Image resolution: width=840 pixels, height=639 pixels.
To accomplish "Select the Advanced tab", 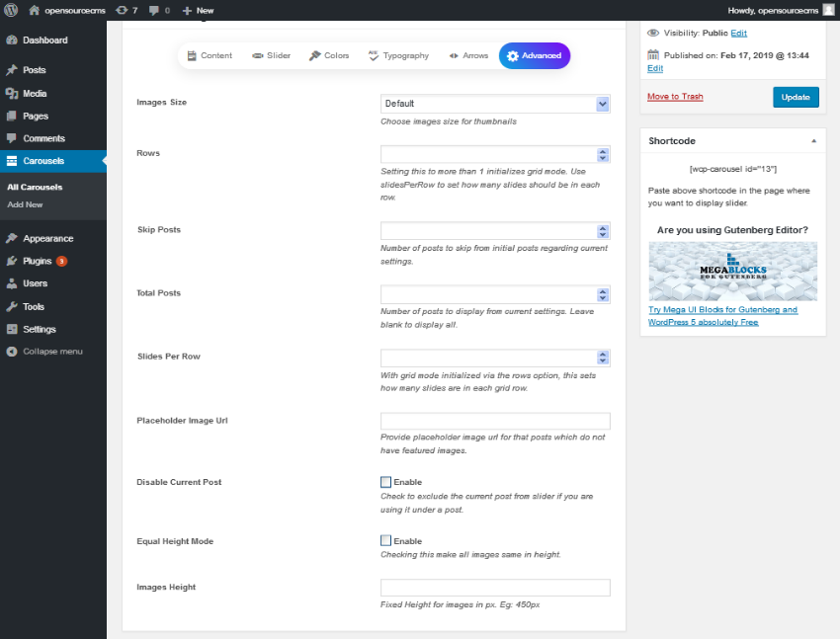I will tap(534, 55).
